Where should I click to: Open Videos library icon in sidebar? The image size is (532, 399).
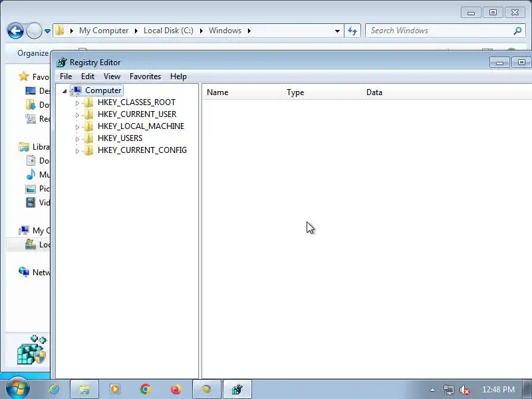31,203
